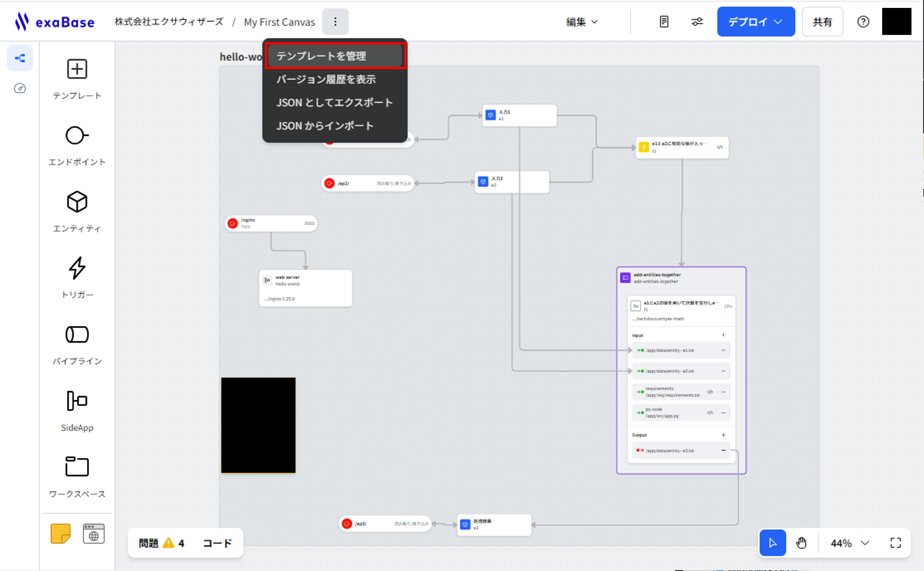The width and height of the screenshot is (924, 571).
Task: Click the 共有 share button
Action: tap(822, 22)
